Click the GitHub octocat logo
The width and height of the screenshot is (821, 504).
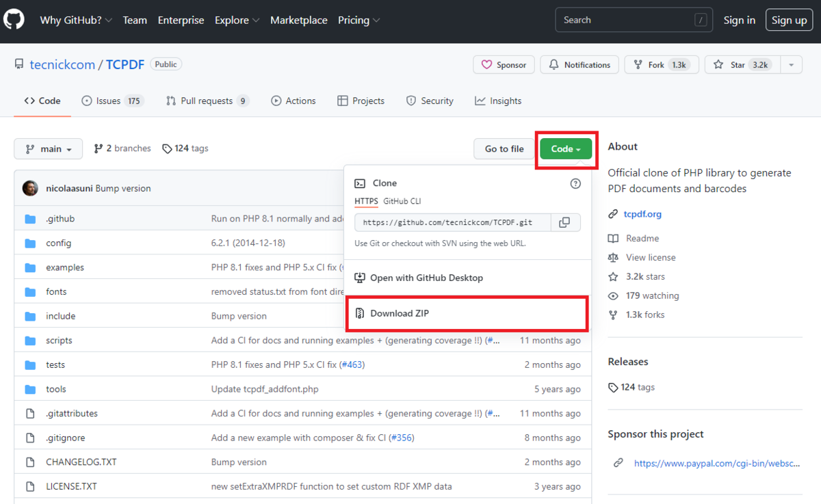click(x=14, y=20)
